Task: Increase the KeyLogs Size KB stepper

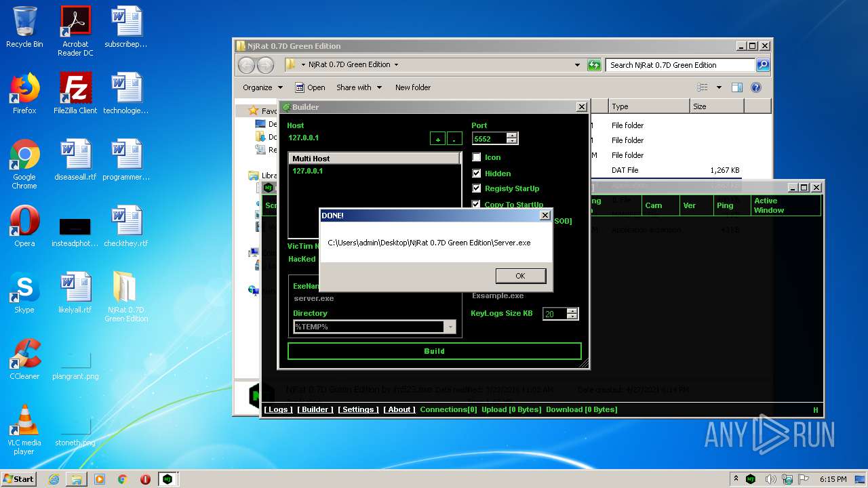Action: 572,311
